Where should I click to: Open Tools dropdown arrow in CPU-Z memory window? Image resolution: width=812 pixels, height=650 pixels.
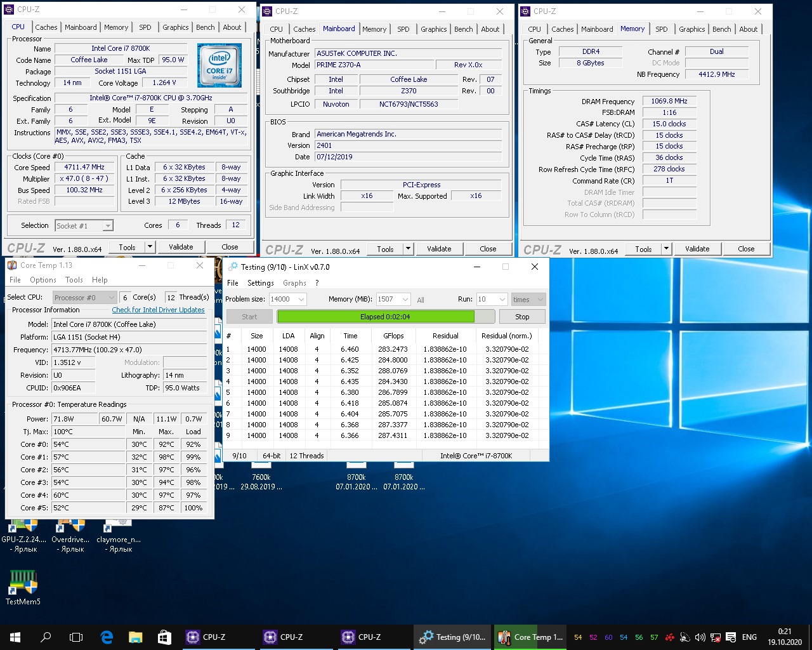coord(667,249)
